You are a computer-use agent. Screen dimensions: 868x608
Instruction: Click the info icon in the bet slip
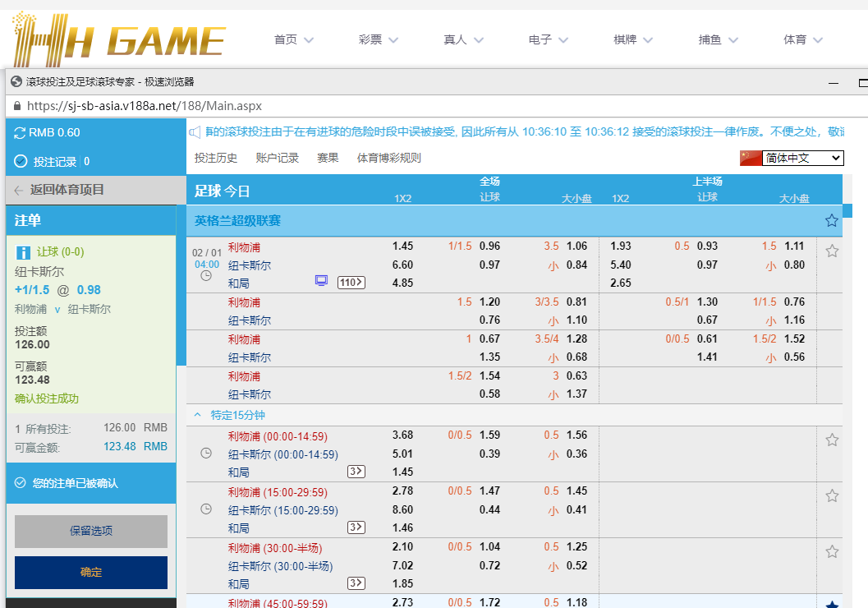(23, 252)
